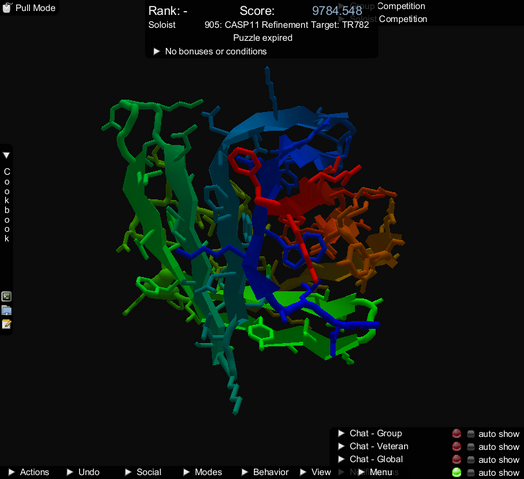
Task: Click the red status light for Chat - Group
Action: click(x=456, y=434)
